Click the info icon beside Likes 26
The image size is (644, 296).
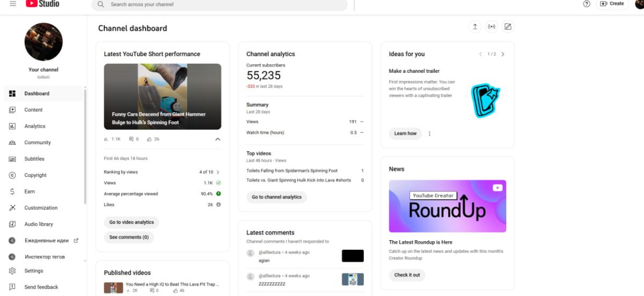tap(218, 204)
